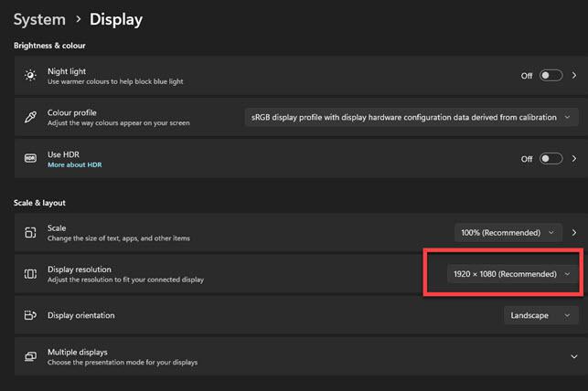
Task: Open the Colour profile dropdown
Action: tap(412, 117)
